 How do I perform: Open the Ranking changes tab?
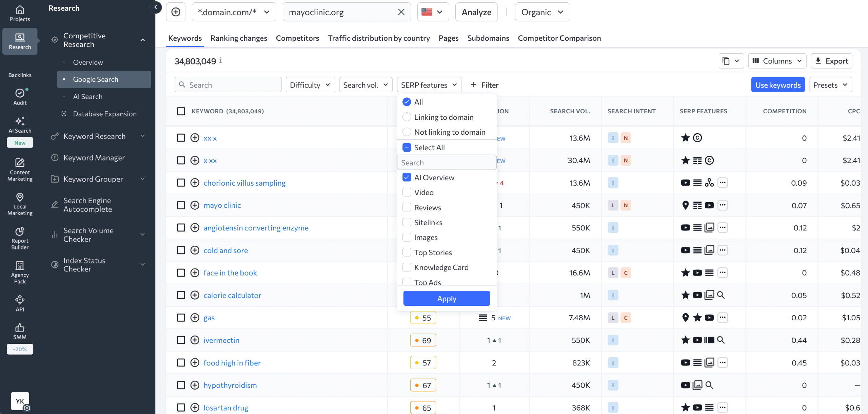(239, 38)
